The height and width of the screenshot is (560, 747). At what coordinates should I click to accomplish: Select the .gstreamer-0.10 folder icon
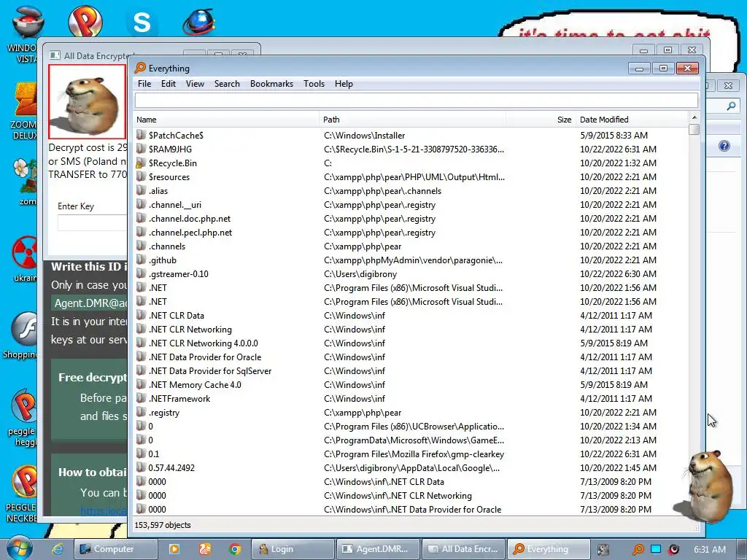(x=141, y=274)
